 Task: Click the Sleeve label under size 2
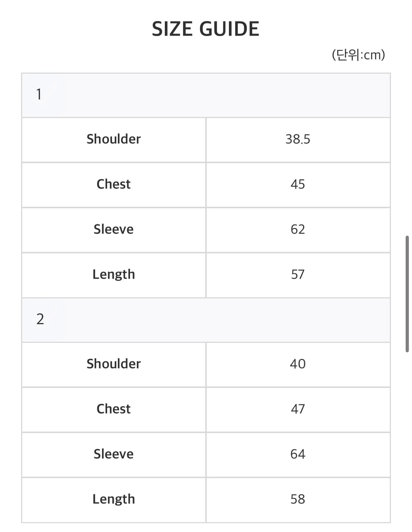114,454
